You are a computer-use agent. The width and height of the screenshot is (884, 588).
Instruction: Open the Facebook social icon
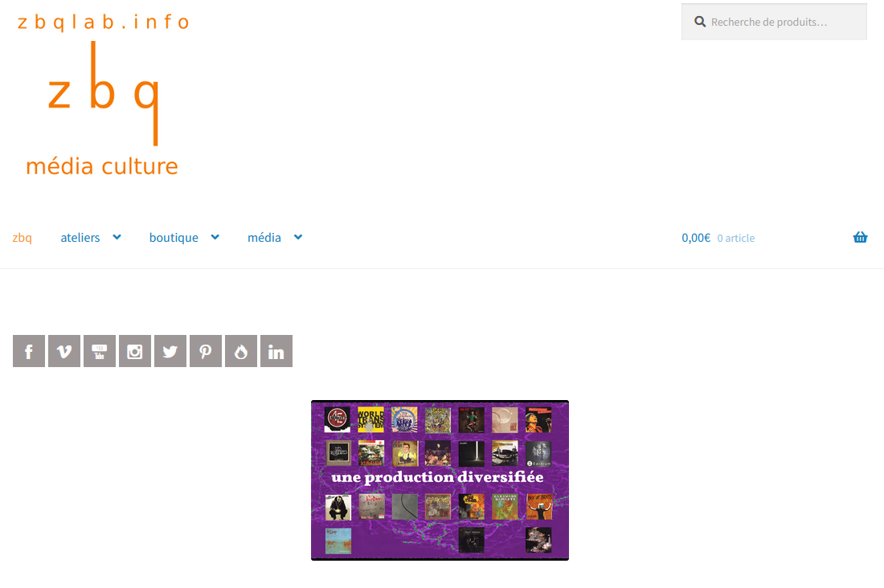pos(29,351)
